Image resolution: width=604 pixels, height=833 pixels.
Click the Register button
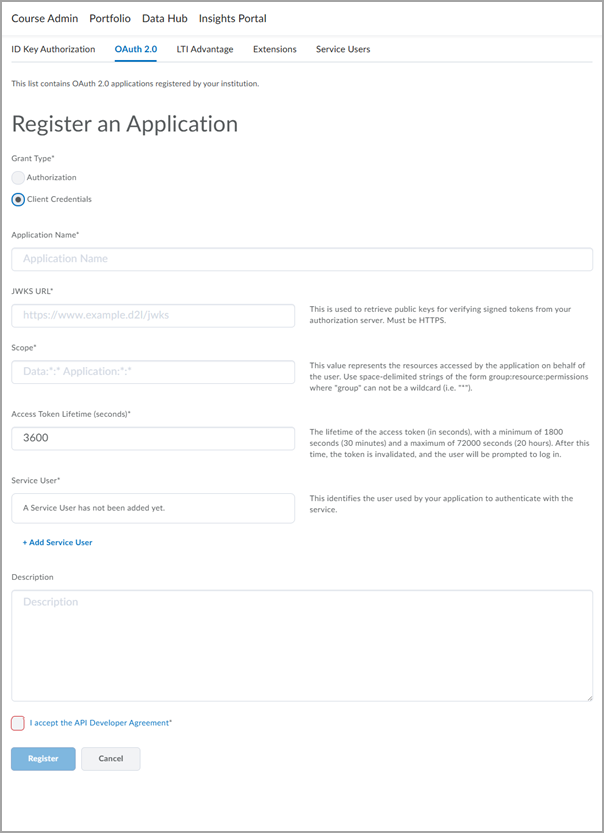pos(42,759)
